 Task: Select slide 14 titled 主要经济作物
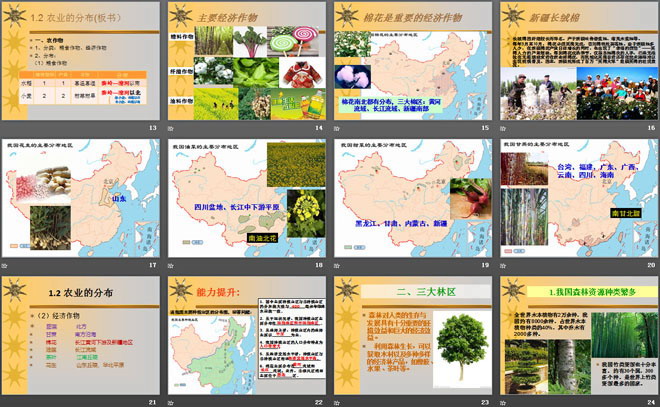247,61
